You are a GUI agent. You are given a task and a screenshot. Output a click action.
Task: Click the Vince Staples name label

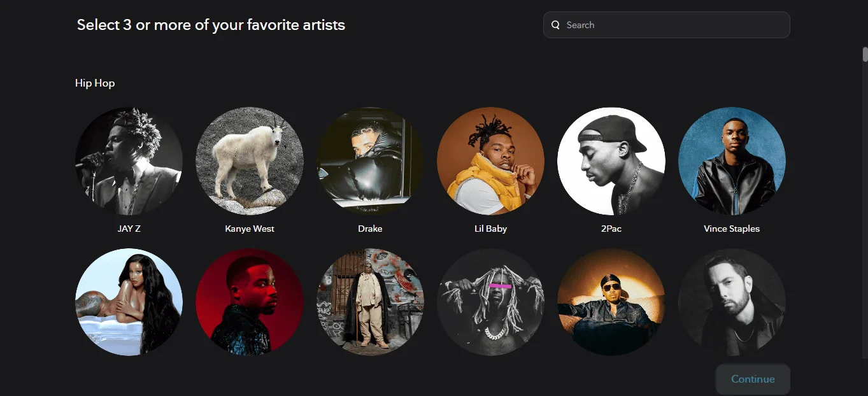[732, 229]
